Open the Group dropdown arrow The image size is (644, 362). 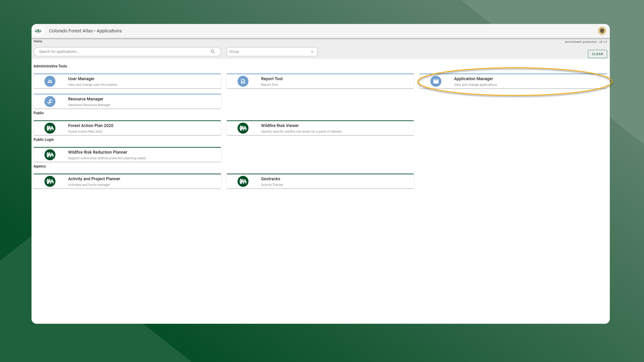(x=312, y=52)
